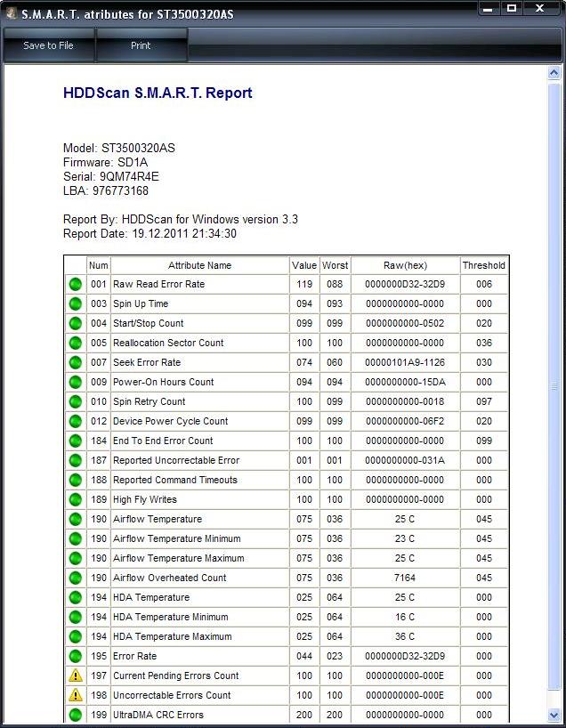
Task: Click green status icon for High Fly Writes
Action: point(76,499)
